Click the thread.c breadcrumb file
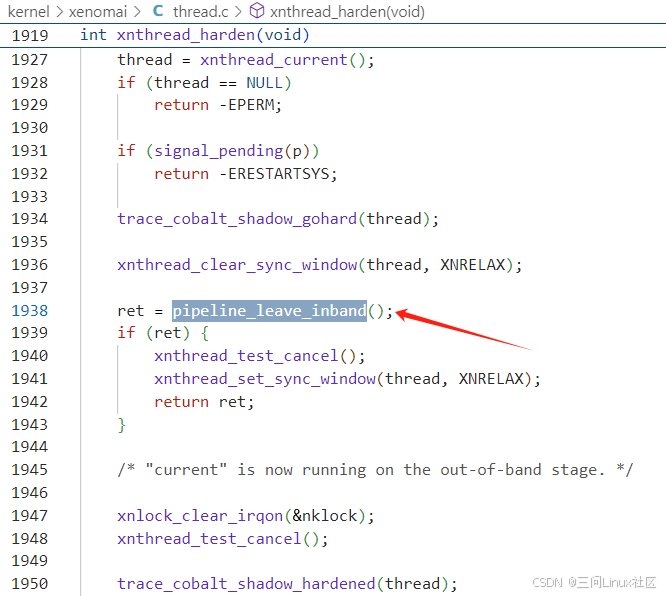Viewport: 666px width, 596px height. click(x=200, y=11)
